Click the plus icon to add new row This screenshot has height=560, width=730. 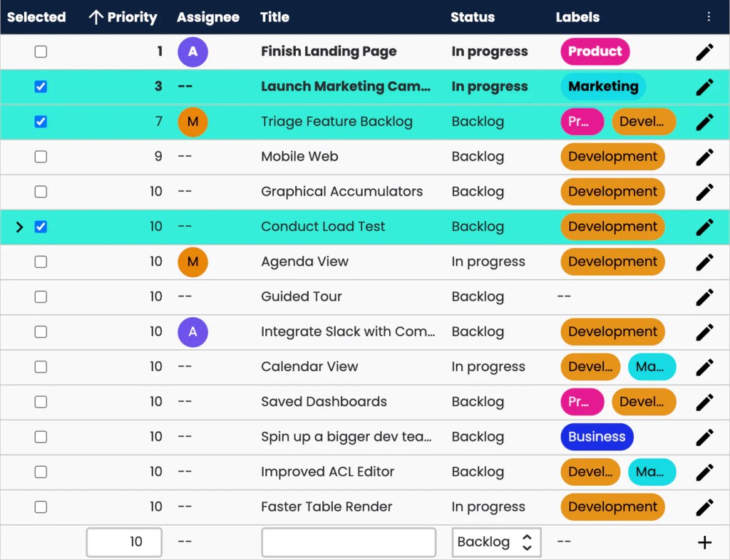[704, 543]
